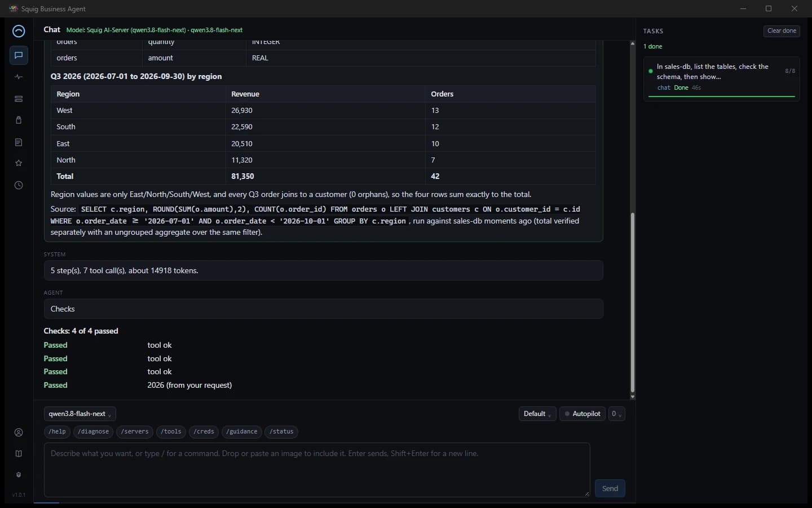Image resolution: width=812 pixels, height=508 pixels.
Task: Open the qwen3.8-flash-next model dropdown
Action: tap(80, 414)
